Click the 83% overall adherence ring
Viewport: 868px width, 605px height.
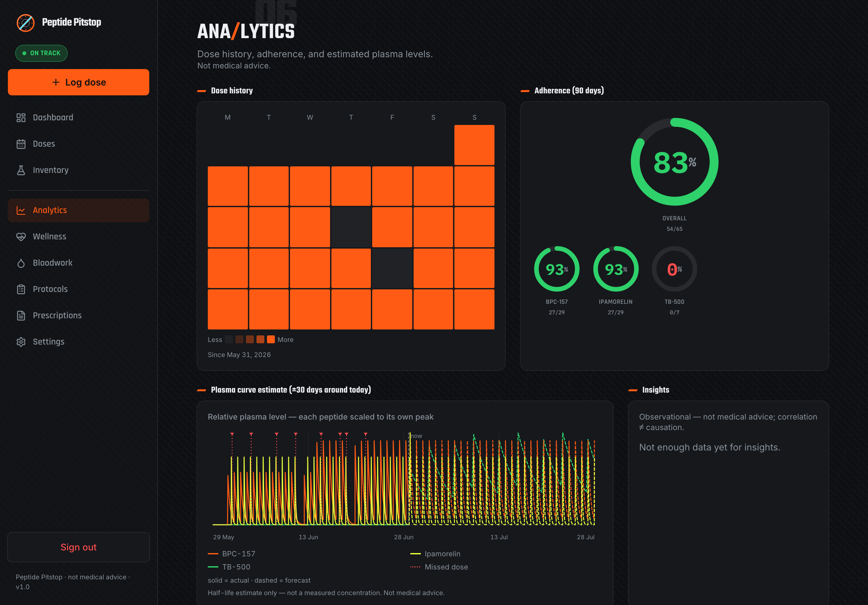674,162
